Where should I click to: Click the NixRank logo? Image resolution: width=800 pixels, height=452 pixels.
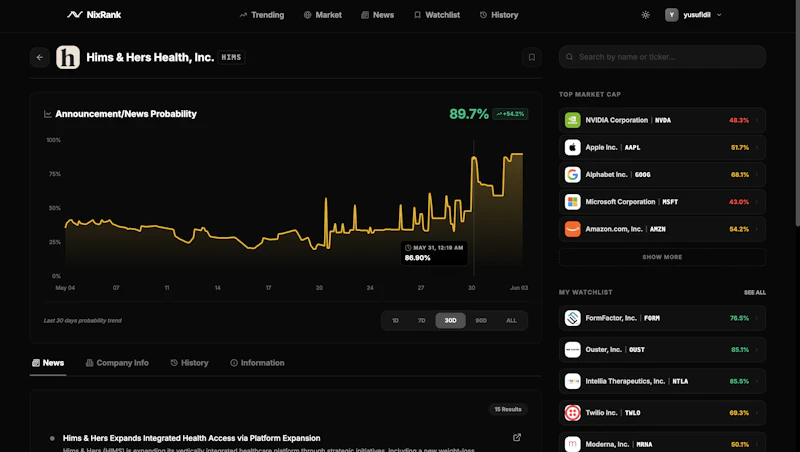pyautogui.click(x=94, y=15)
